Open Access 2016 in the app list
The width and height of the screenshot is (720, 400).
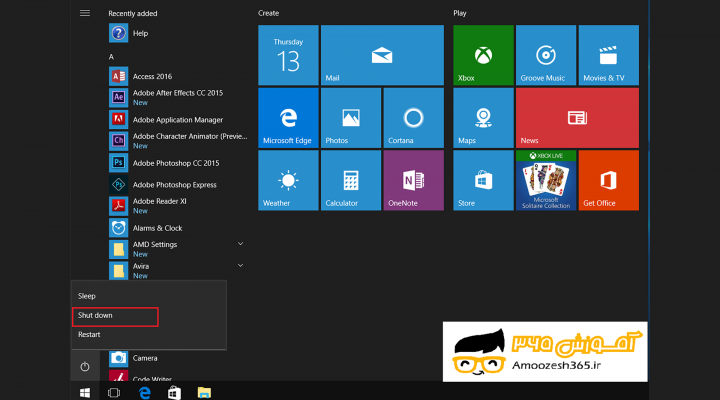178,76
